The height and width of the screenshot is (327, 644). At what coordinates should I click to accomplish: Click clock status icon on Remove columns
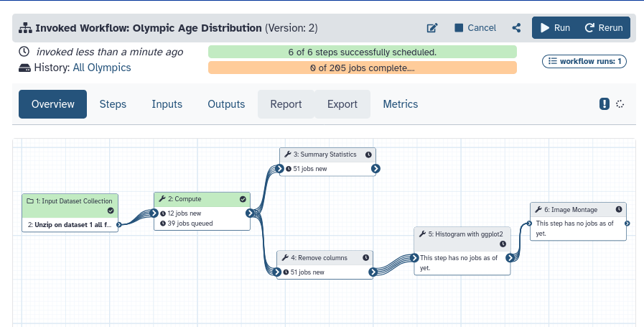click(x=365, y=258)
